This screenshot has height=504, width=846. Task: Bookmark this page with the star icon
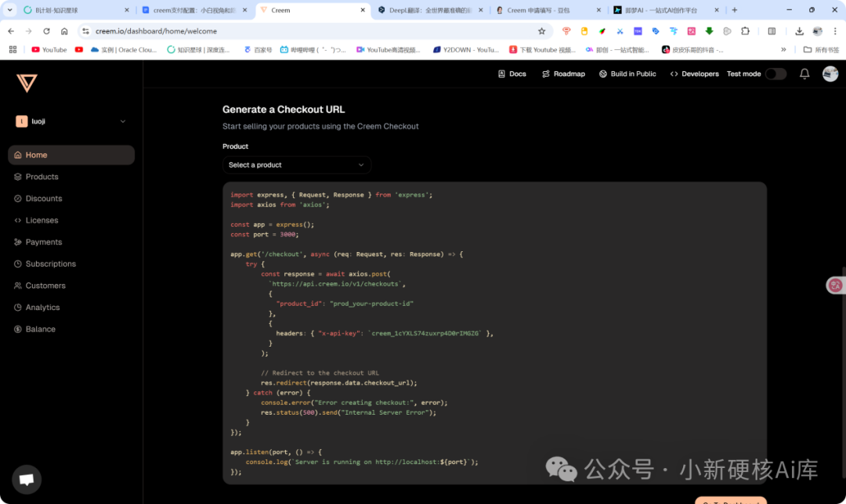[x=542, y=31]
